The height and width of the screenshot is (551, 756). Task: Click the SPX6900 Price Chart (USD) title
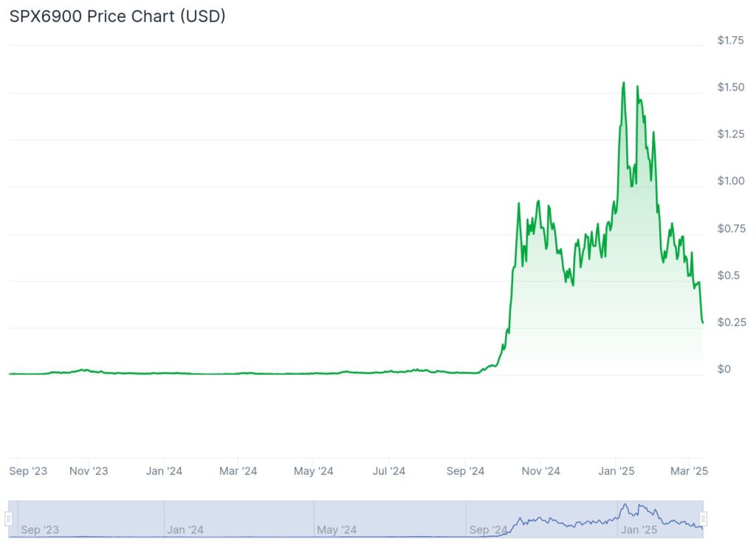click(x=117, y=16)
